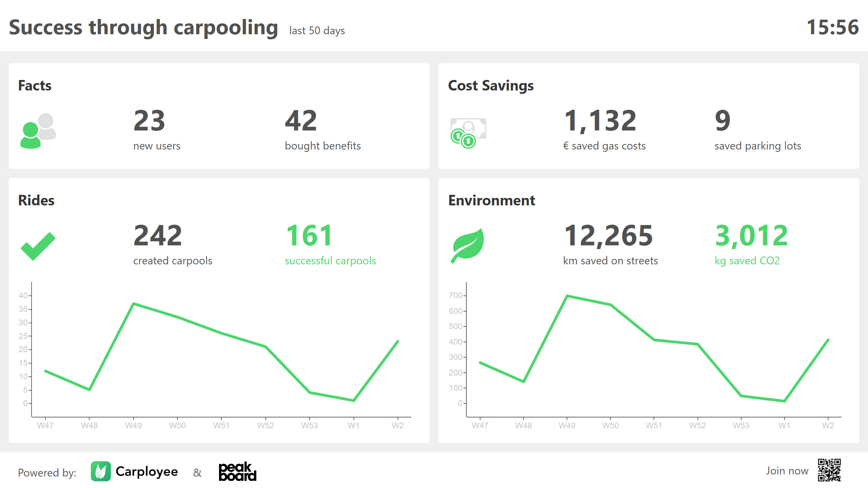Click the 15:56 clock display
The width and height of the screenshot is (868, 488).
pyautogui.click(x=833, y=27)
